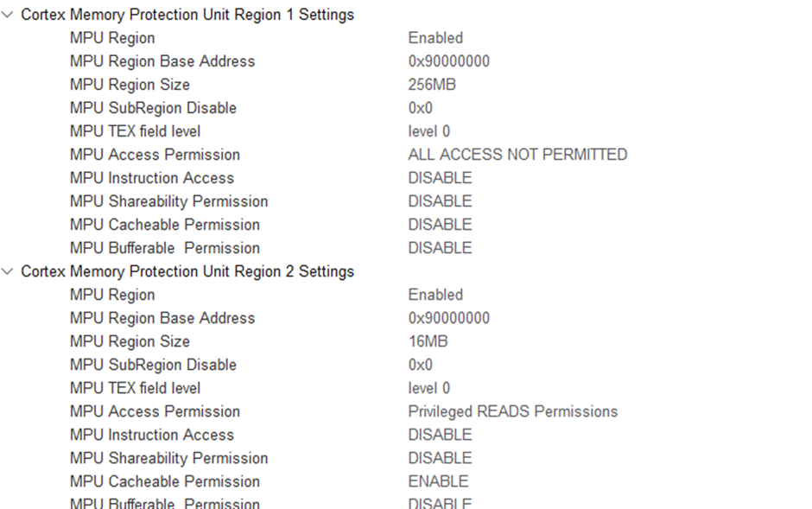Select Region 1 Base Address value 0x90000000
The image size is (812, 509).
[448, 61]
